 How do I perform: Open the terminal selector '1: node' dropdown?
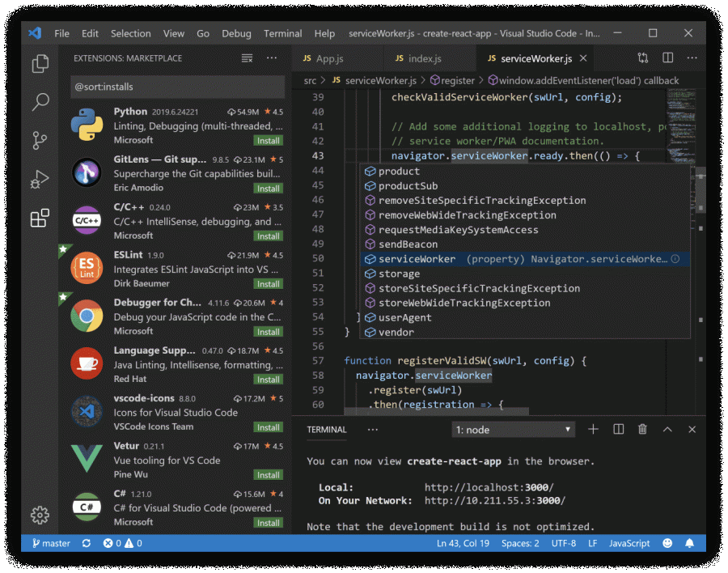513,430
